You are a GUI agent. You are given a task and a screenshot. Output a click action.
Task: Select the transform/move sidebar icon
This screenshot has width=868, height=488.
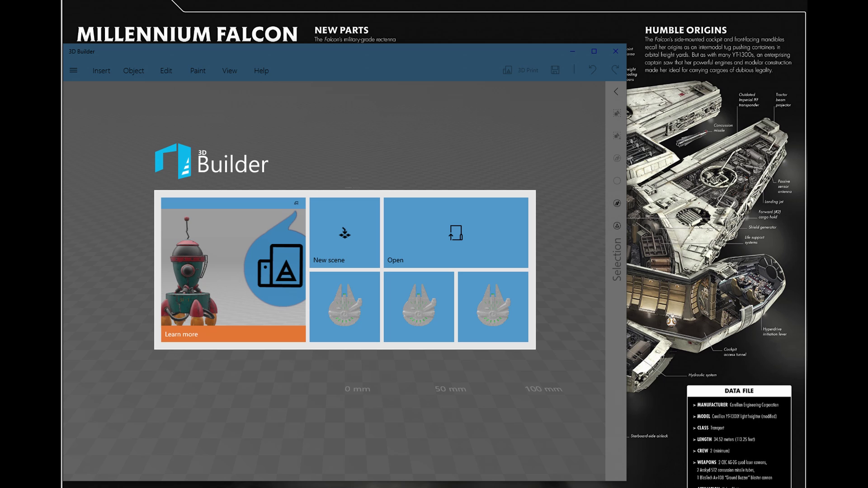[x=617, y=113]
